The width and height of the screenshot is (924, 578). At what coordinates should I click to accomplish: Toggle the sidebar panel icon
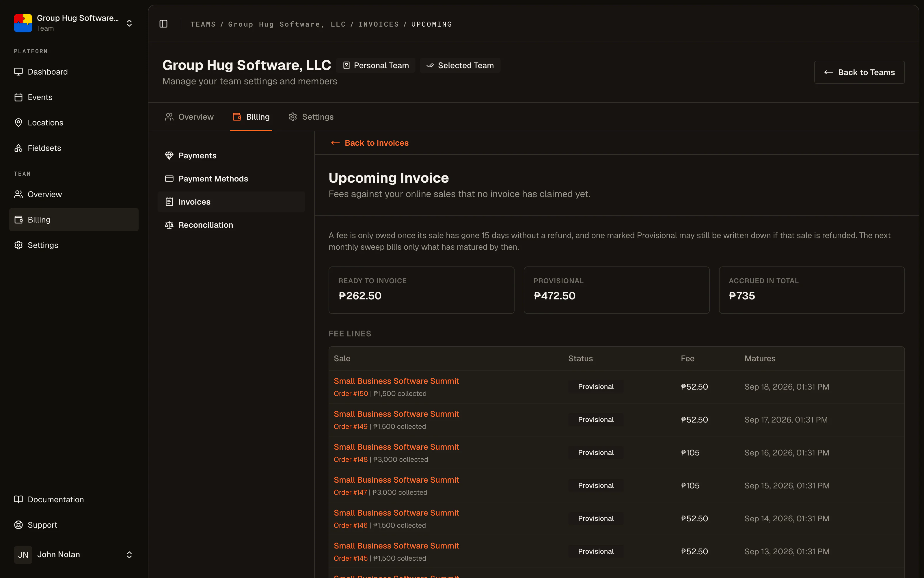pos(163,24)
